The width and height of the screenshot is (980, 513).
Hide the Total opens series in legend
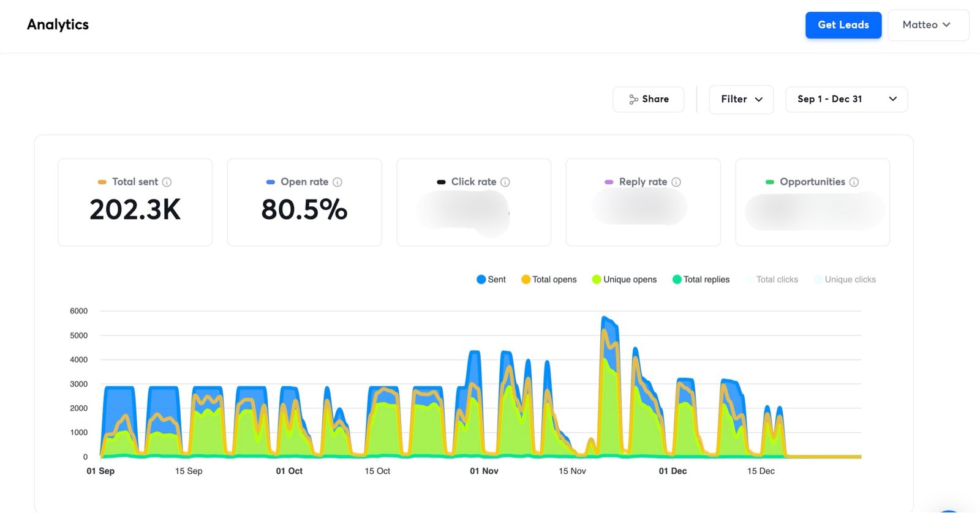tap(549, 279)
